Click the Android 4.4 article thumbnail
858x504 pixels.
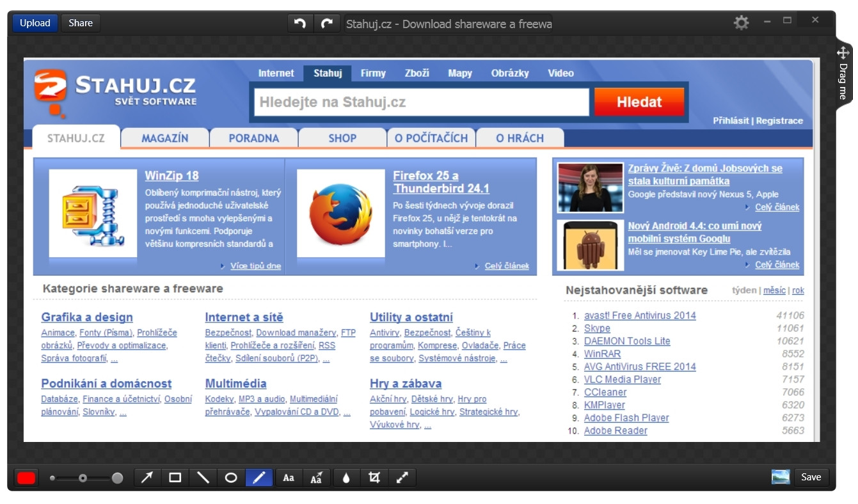[590, 245]
